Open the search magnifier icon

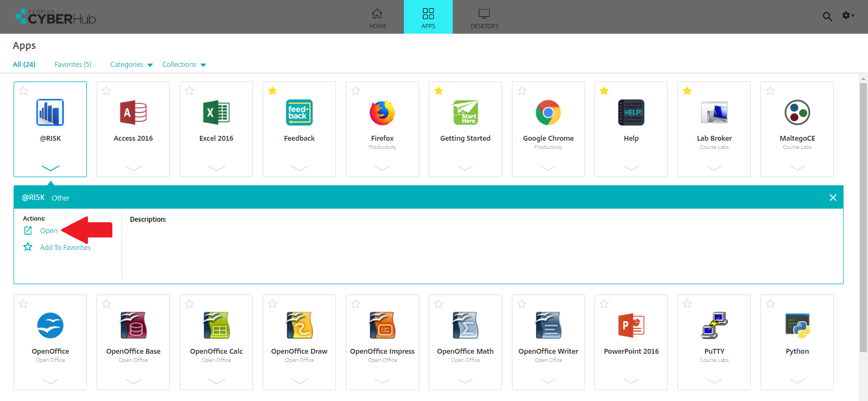[x=827, y=17]
